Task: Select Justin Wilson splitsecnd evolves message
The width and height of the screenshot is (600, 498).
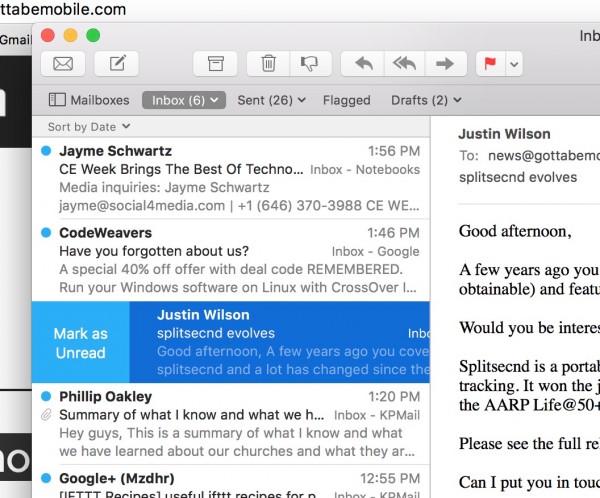Action: [x=280, y=342]
